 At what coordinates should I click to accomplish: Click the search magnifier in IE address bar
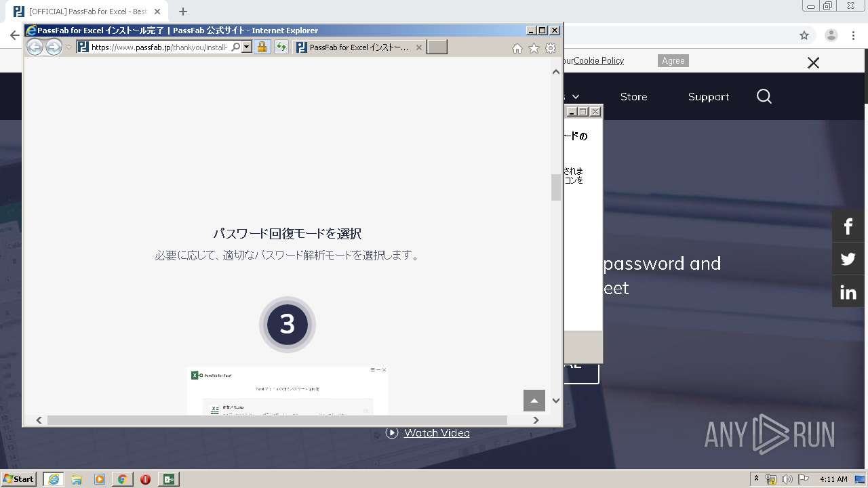(x=235, y=47)
